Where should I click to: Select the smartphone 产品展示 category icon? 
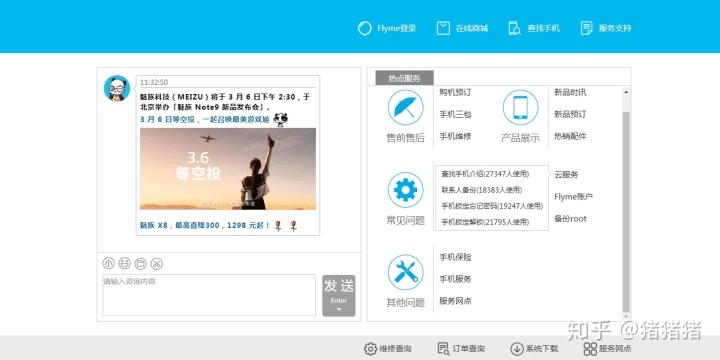coord(520,107)
